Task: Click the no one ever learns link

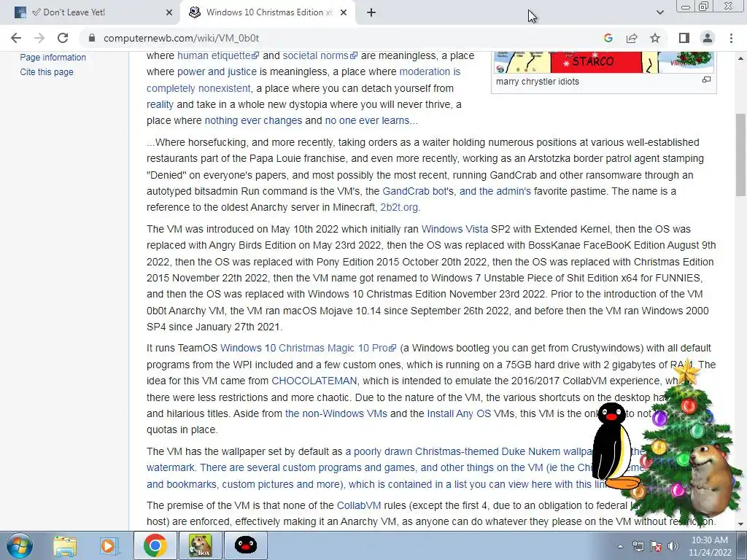Action: [371, 120]
